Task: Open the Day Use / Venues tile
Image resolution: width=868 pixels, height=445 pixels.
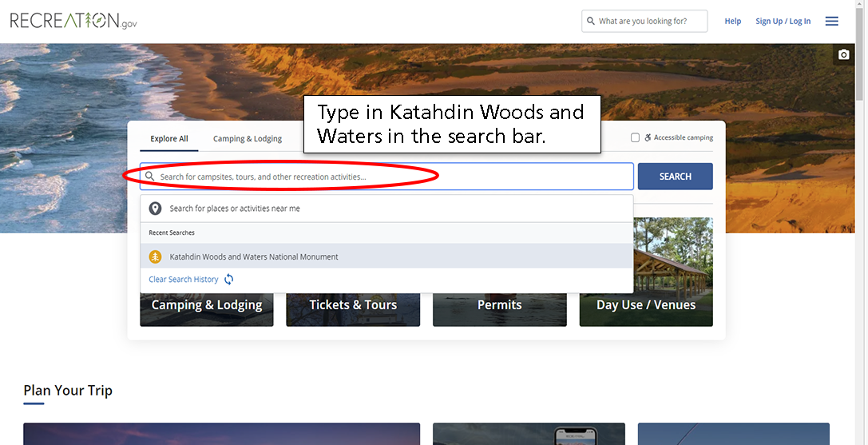Action: 646,272
